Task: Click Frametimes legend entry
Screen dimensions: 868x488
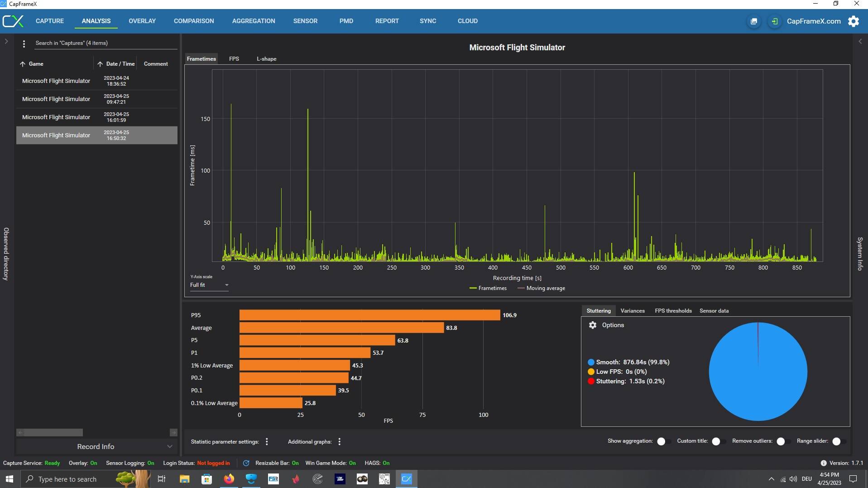Action: point(488,288)
